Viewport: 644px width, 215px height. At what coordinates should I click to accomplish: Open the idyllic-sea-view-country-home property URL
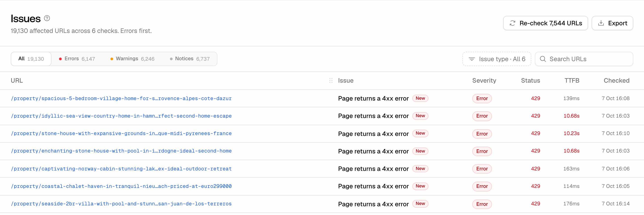[121, 116]
